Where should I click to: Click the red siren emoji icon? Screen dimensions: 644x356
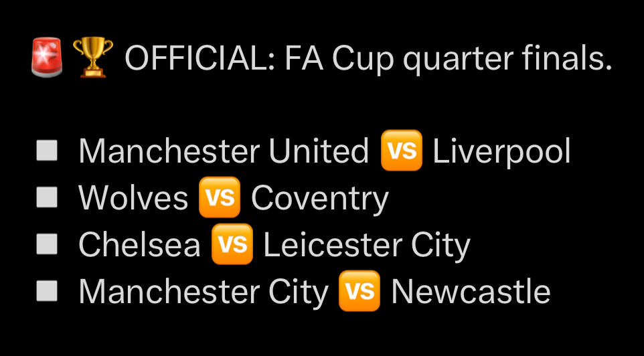(x=47, y=58)
